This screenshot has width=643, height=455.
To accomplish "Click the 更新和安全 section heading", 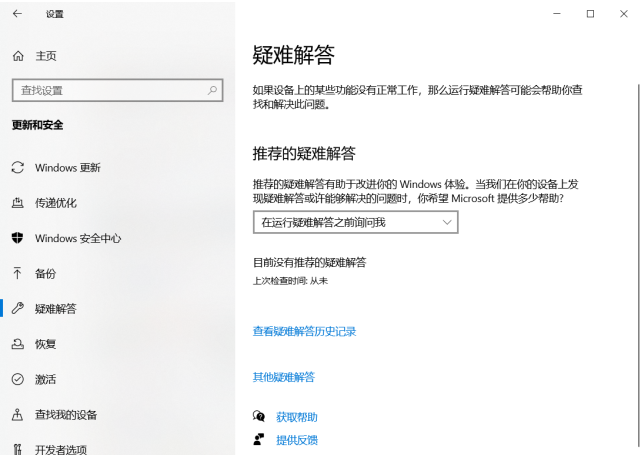I will pyautogui.click(x=37, y=125).
